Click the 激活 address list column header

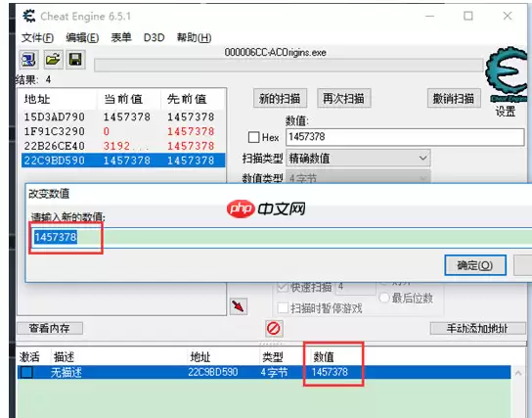[x=29, y=357]
